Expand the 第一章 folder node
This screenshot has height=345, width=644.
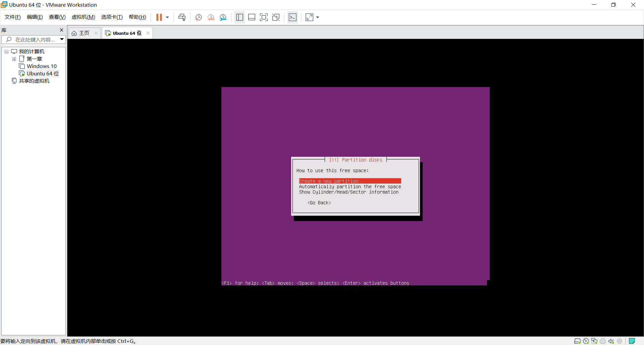pyautogui.click(x=14, y=59)
